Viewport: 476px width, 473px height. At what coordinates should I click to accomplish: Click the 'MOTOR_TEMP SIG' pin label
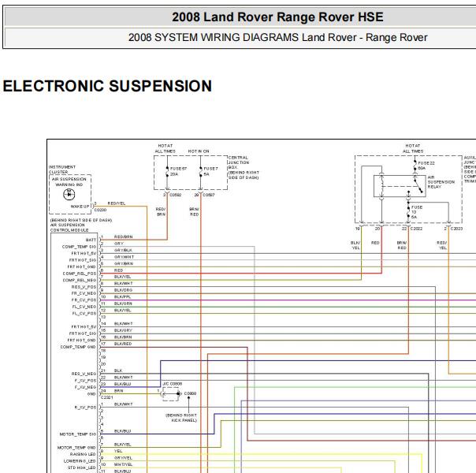point(78,434)
